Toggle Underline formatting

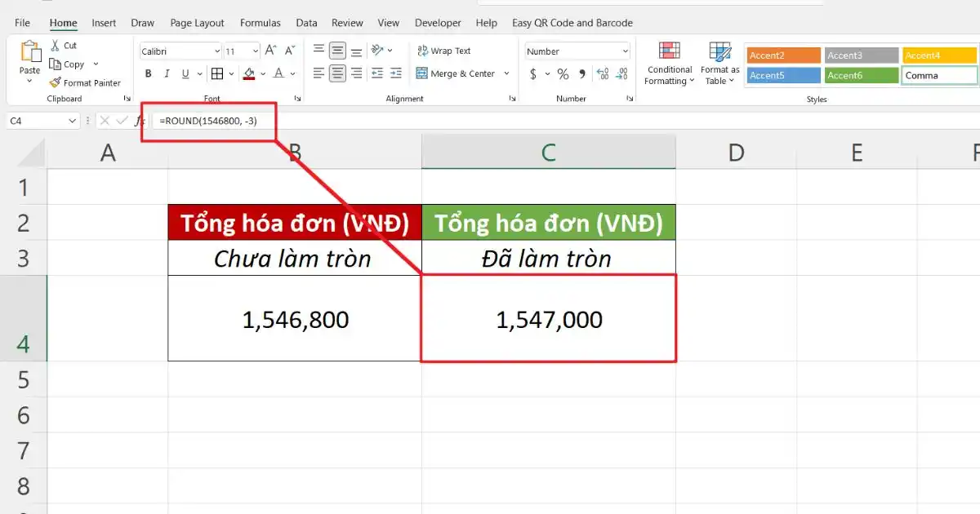(x=186, y=73)
